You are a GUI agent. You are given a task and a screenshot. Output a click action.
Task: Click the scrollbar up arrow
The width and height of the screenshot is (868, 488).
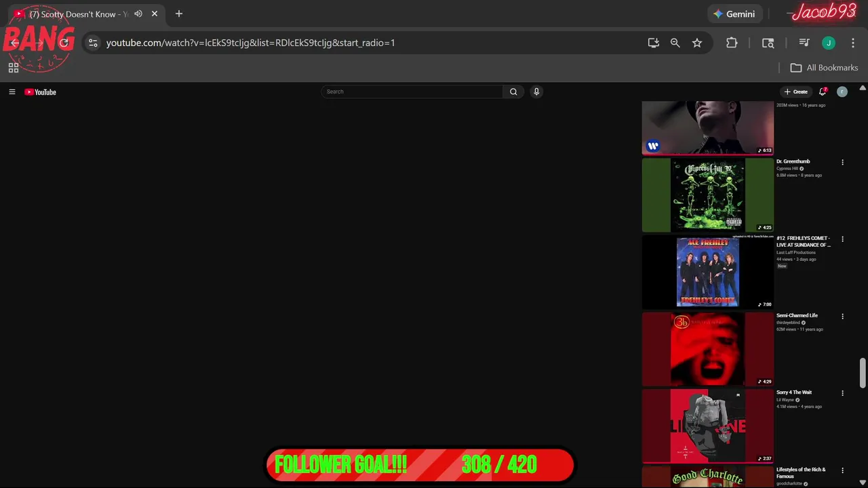coord(863,88)
